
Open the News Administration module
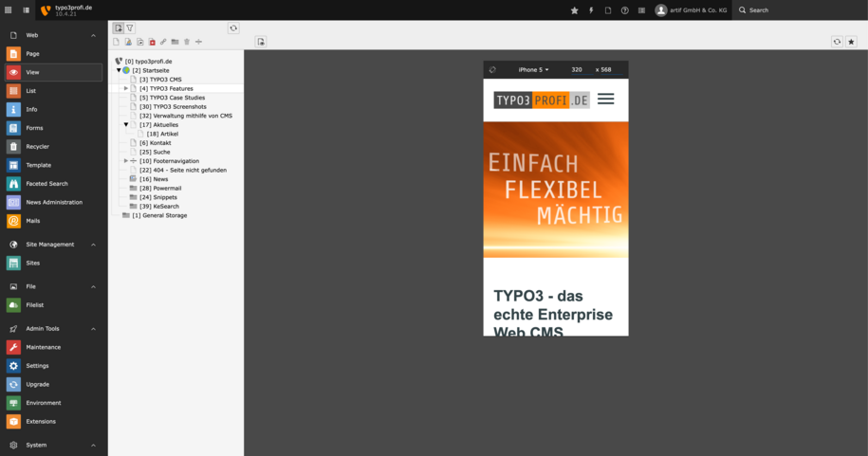(53, 202)
